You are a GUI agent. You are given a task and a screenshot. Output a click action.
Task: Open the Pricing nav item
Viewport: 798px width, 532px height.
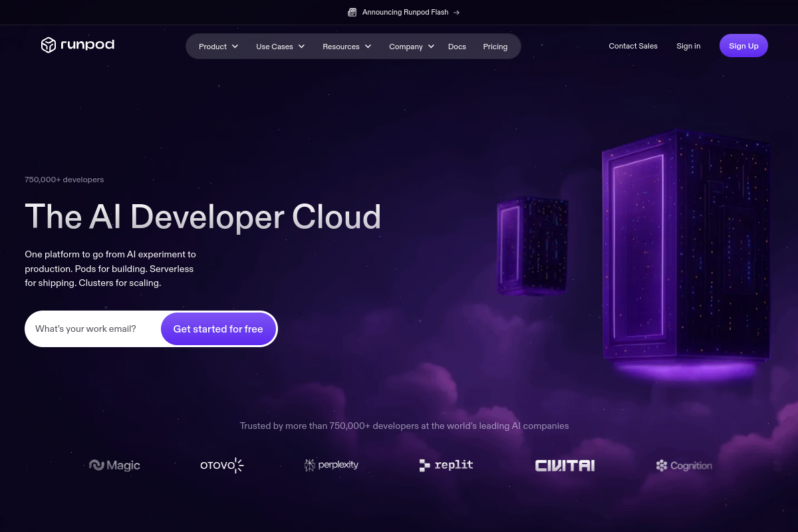pyautogui.click(x=495, y=47)
